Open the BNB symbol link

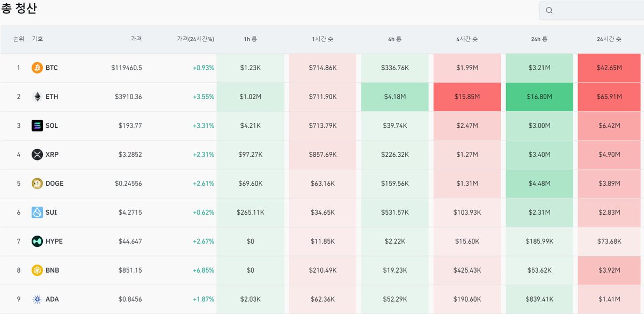52,271
